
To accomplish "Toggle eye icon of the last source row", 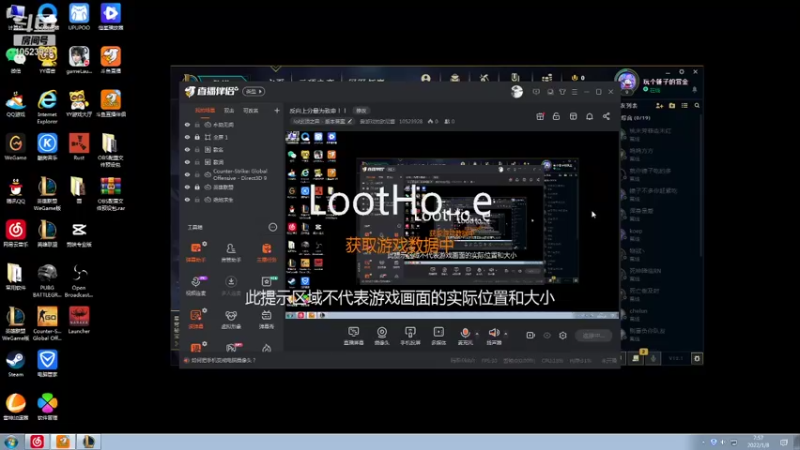I will [187, 199].
